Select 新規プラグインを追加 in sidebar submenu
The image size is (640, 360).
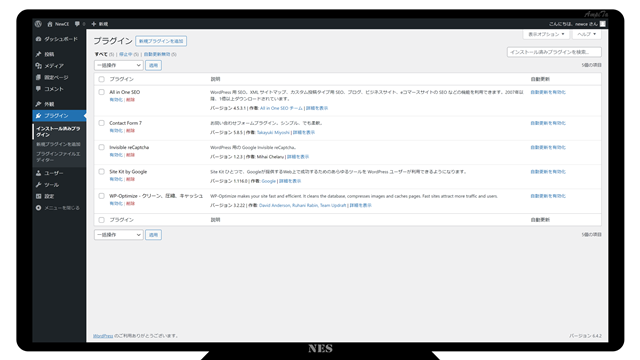[x=58, y=144]
